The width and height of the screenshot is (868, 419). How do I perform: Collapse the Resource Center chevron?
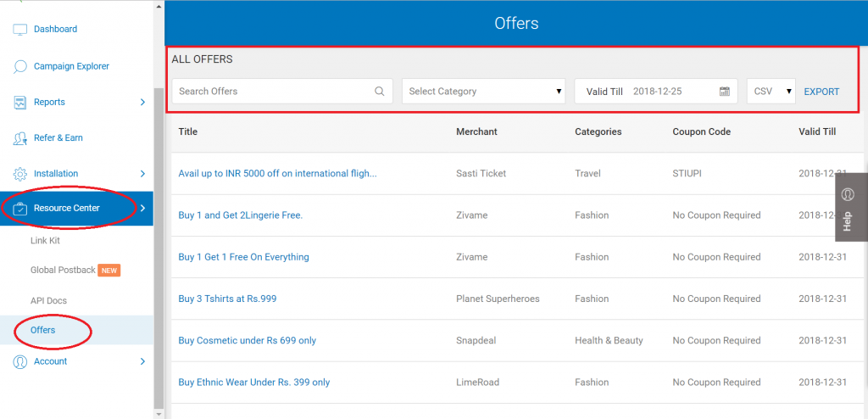click(142, 209)
